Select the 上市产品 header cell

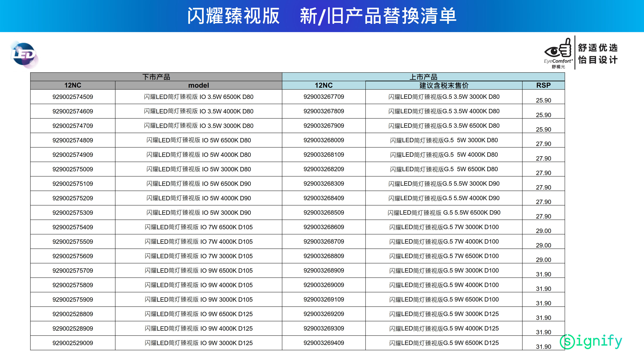[423, 77]
